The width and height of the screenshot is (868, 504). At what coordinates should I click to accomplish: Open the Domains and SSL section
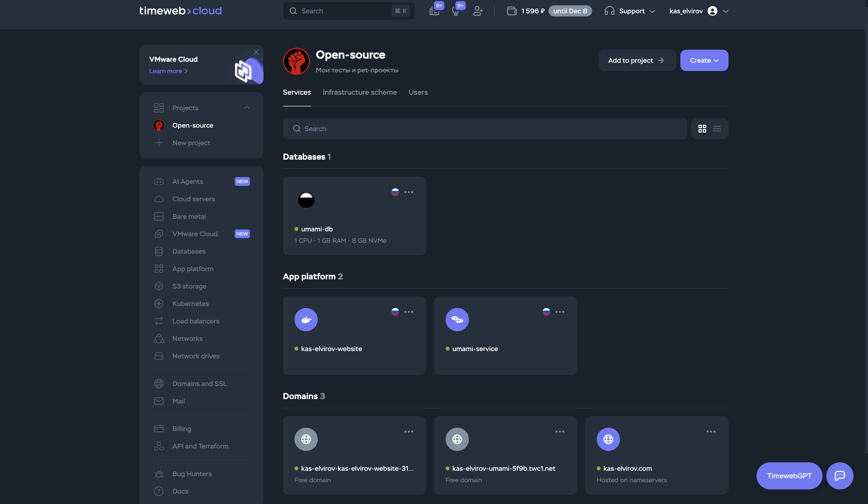tap(199, 383)
